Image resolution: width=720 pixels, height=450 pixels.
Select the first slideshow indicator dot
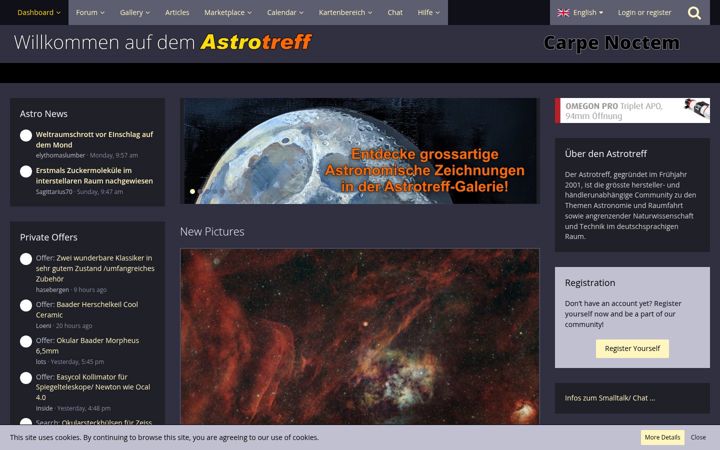coord(192,191)
